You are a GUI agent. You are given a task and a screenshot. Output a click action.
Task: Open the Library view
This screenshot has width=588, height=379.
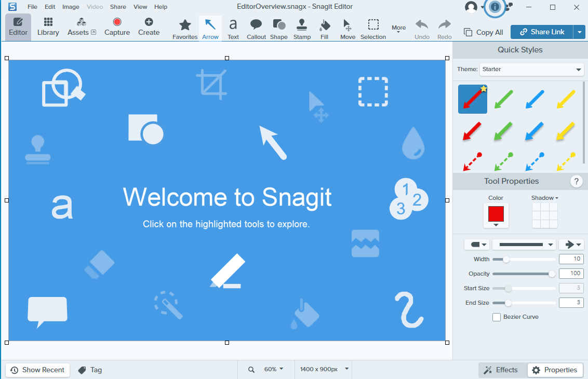pyautogui.click(x=48, y=26)
